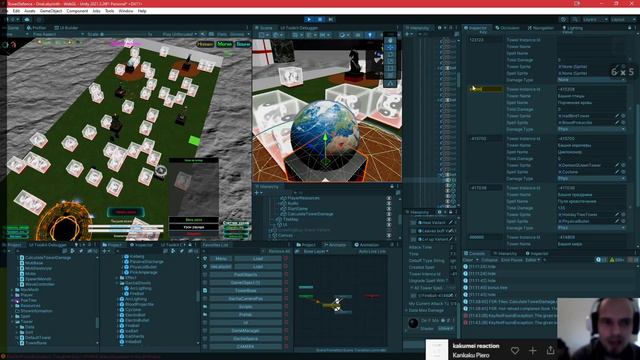Viewport: 640px width, 360px height.
Task: Click the Menu button in Favorites List
Action: coord(221,259)
